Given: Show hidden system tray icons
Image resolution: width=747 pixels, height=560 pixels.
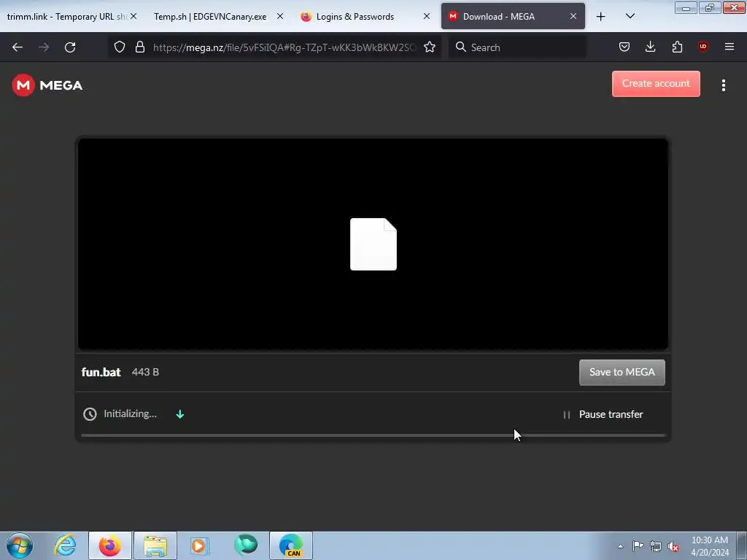Looking at the screenshot, I should tap(620, 546).
